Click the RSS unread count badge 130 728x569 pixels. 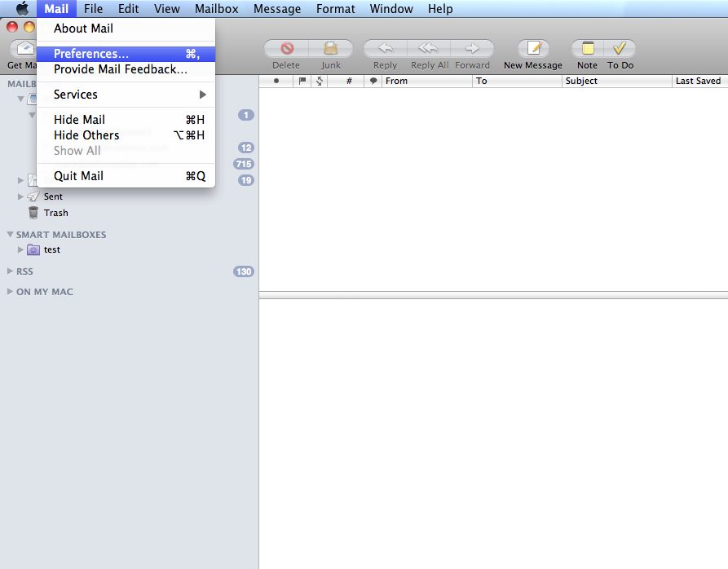click(x=243, y=271)
